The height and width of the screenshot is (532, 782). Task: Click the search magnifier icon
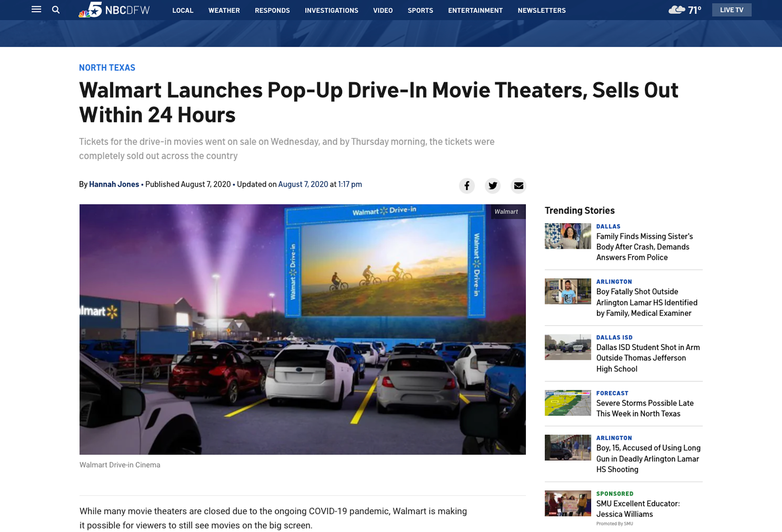tap(56, 10)
